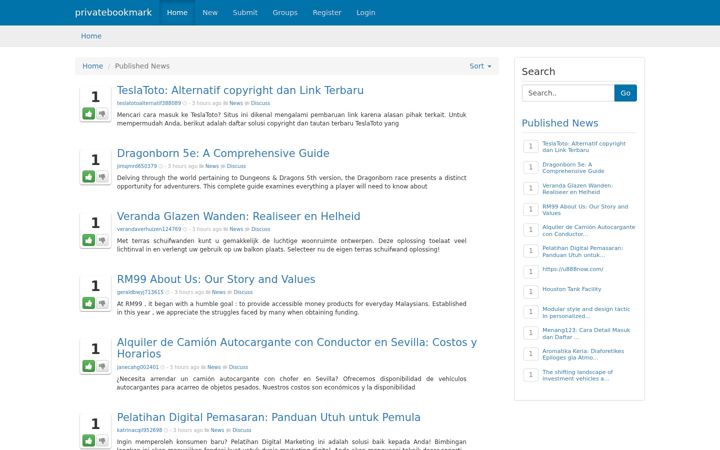The width and height of the screenshot is (720, 450).
Task: Click Discuss under TeslaToto post
Action: (x=260, y=103)
